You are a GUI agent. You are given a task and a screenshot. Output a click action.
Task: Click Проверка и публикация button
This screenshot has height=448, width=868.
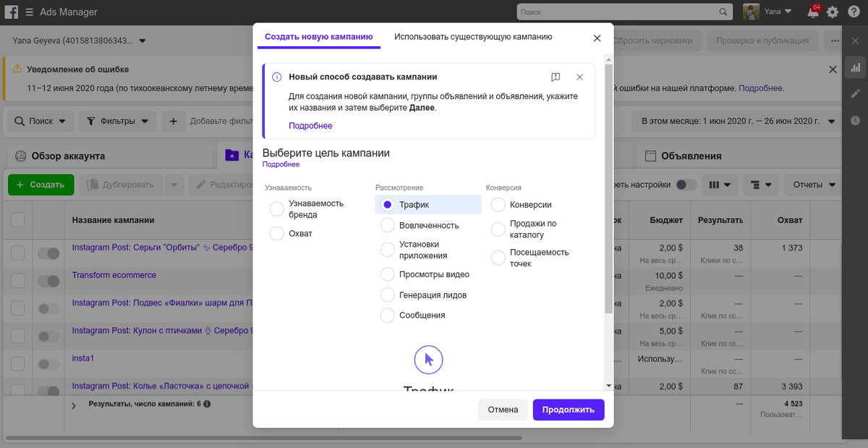762,41
